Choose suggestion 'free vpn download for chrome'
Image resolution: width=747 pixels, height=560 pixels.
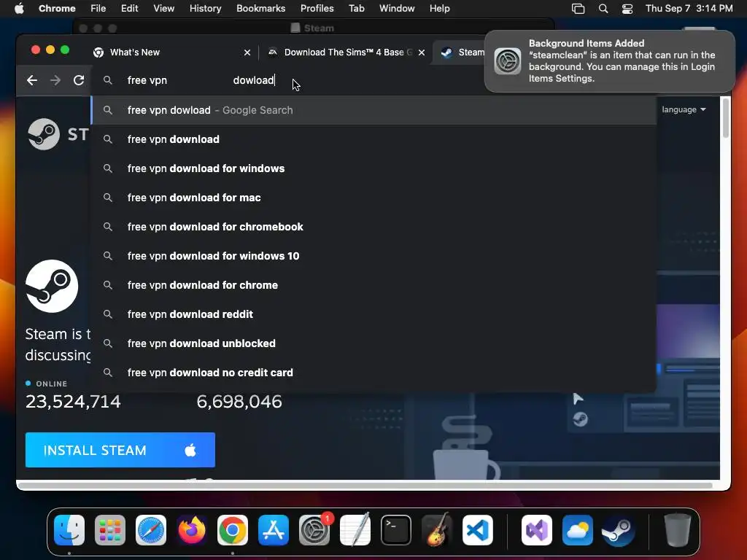[x=374, y=285]
